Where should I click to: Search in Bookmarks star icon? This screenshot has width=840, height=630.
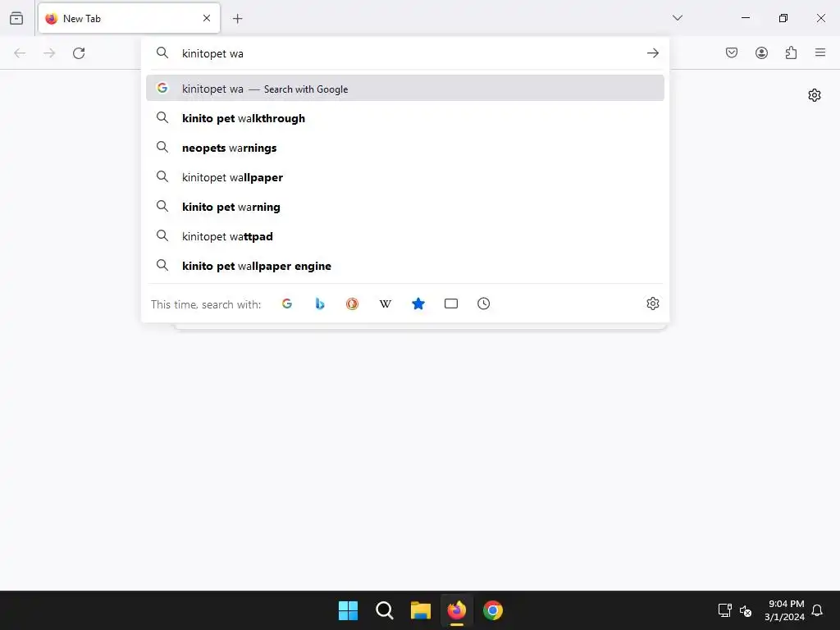click(418, 304)
